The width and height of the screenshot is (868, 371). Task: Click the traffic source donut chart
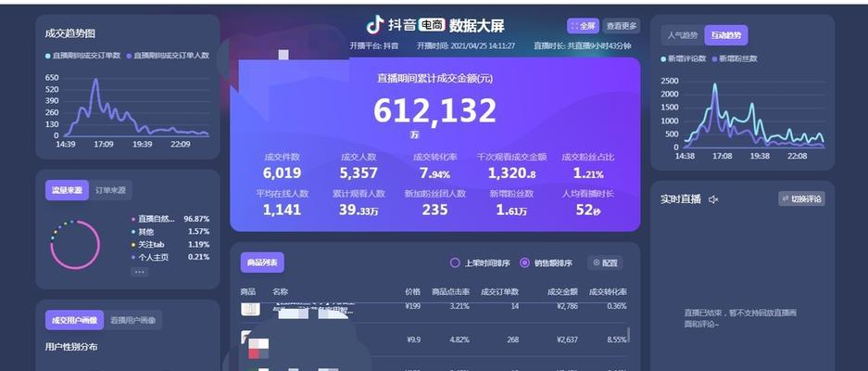pos(75,245)
